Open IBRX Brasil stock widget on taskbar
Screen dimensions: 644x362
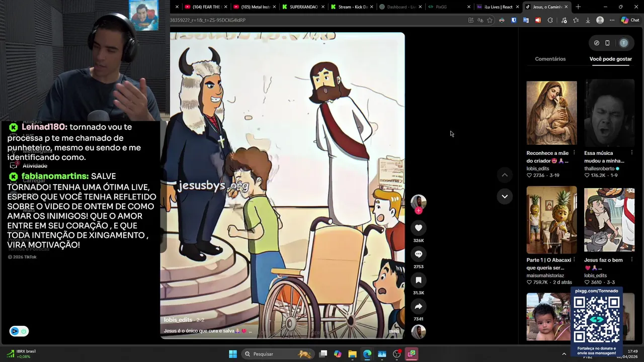pyautogui.click(x=21, y=354)
